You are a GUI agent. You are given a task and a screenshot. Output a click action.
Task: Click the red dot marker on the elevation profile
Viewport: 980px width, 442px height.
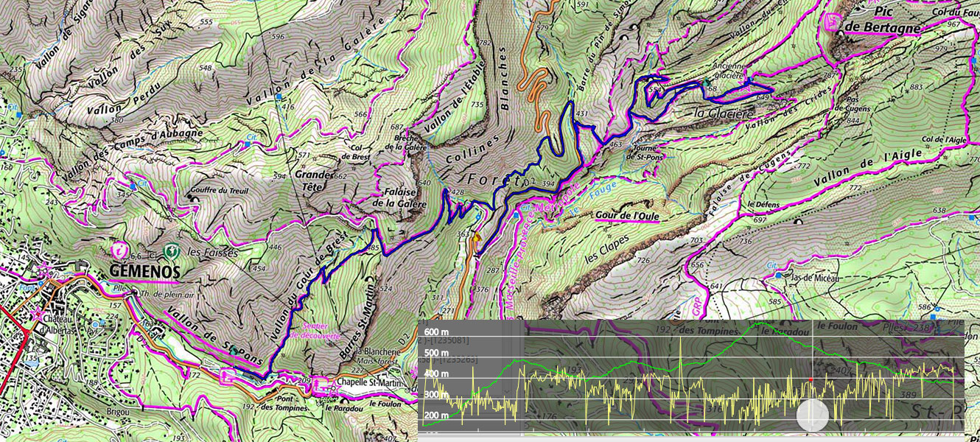(x=811, y=380)
